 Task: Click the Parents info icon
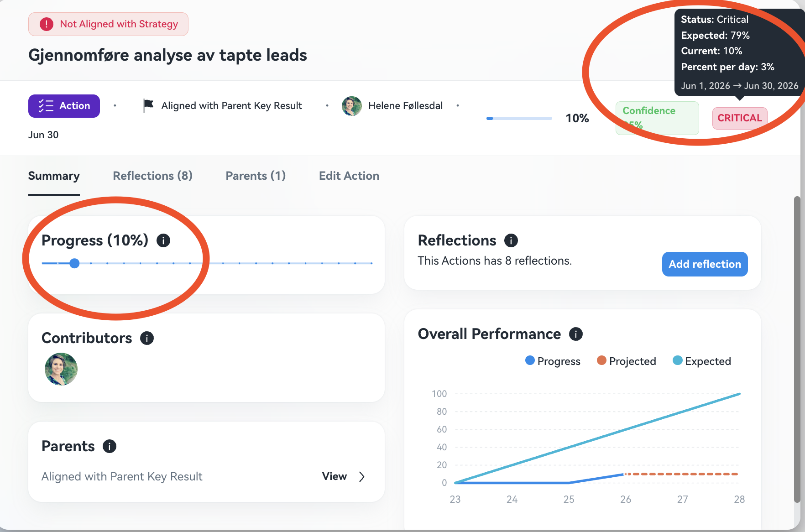tap(110, 446)
